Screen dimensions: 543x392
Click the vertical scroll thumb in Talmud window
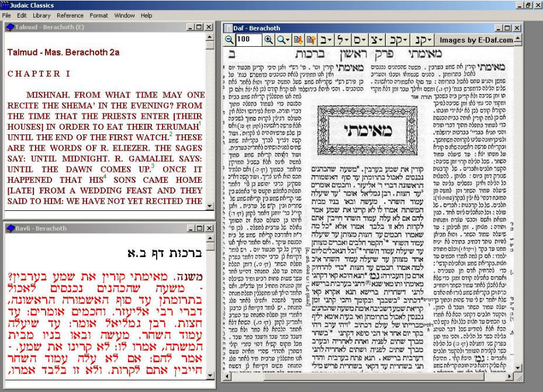point(209,44)
